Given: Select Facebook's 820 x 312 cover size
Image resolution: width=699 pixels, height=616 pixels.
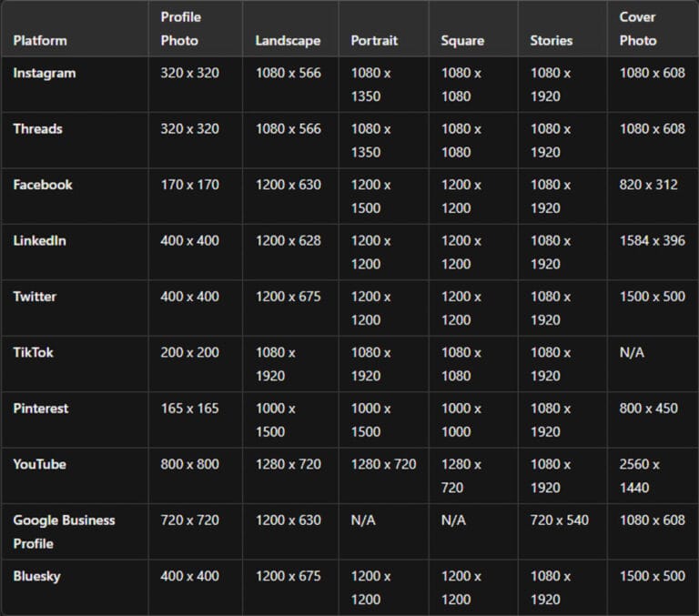Looking at the screenshot, I should pyautogui.click(x=649, y=185).
